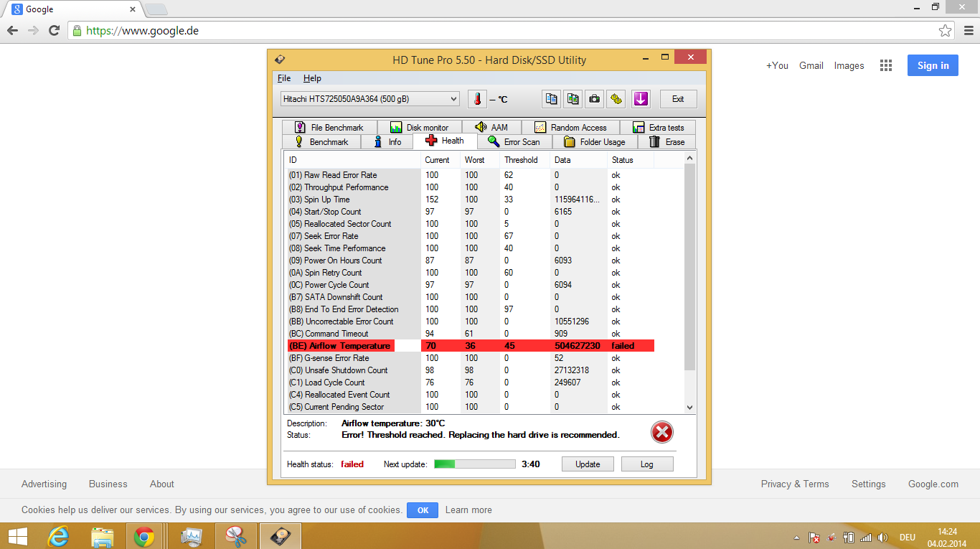This screenshot has height=549, width=980.
Task: Click the Next update progress bar
Action: (474, 464)
